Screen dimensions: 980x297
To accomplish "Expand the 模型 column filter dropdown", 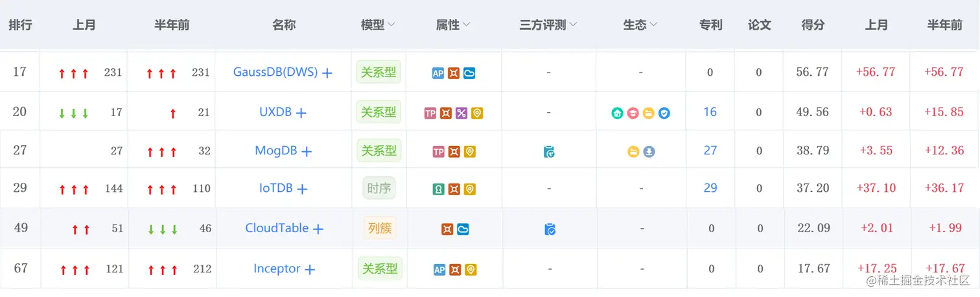I will (391, 25).
